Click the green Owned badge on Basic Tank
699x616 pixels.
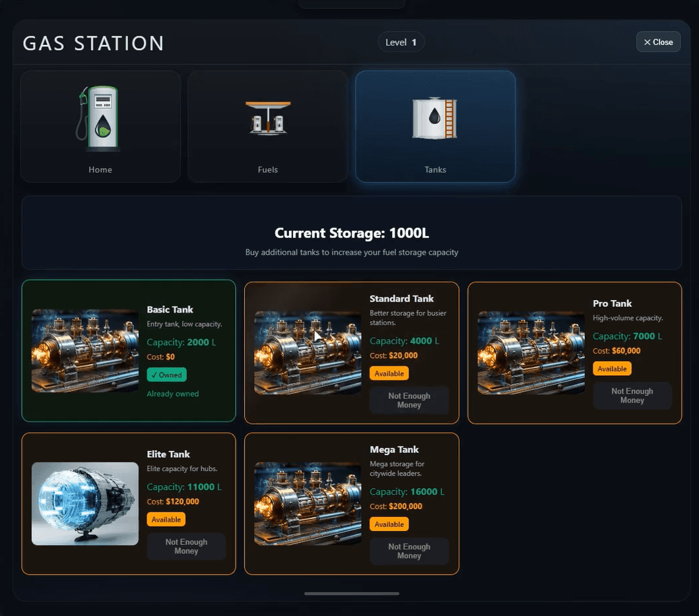pyautogui.click(x=167, y=375)
